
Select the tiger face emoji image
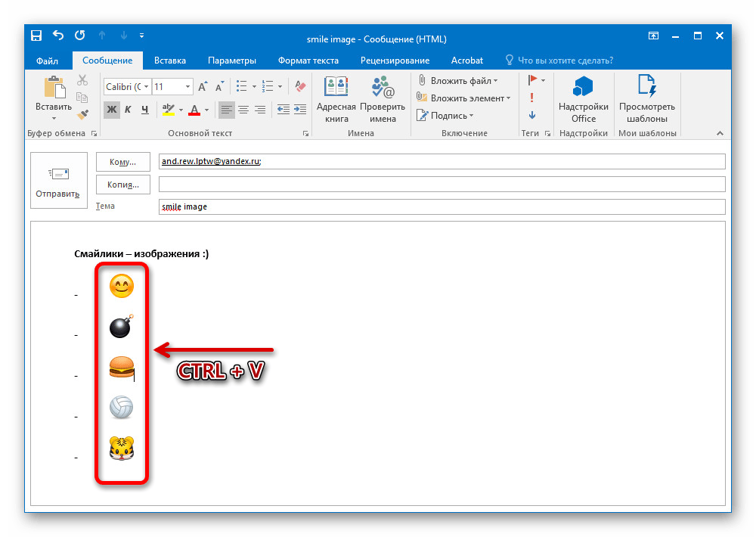[x=122, y=449]
